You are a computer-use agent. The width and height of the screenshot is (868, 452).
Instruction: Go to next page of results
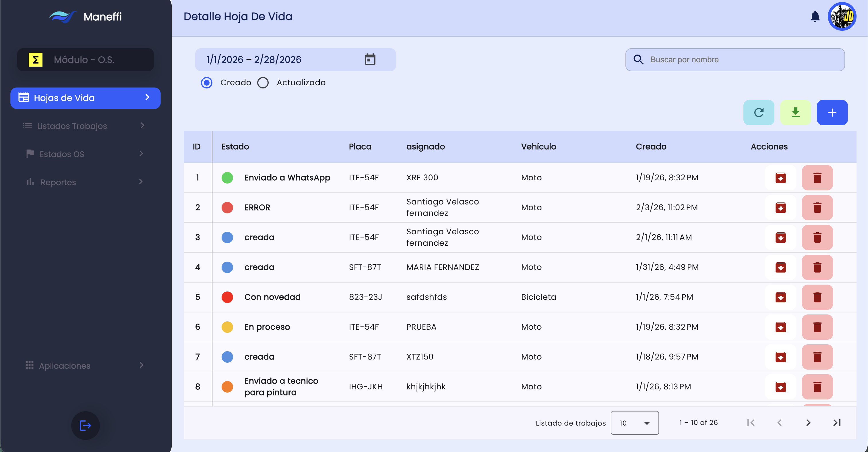(x=808, y=423)
